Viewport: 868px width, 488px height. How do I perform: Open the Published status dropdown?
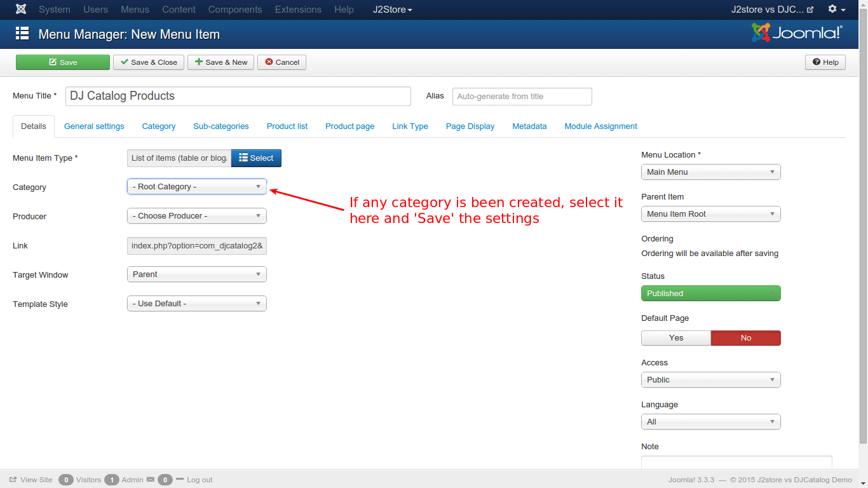pos(711,294)
